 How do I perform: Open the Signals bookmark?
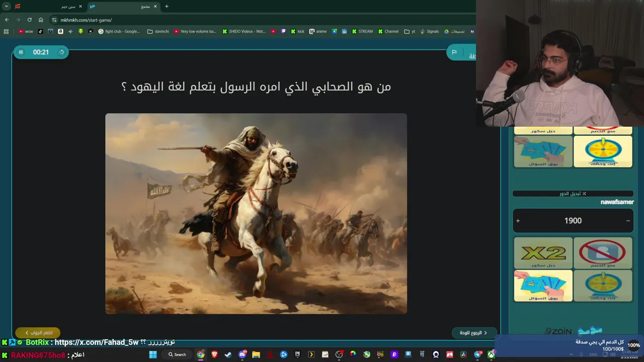429,31
